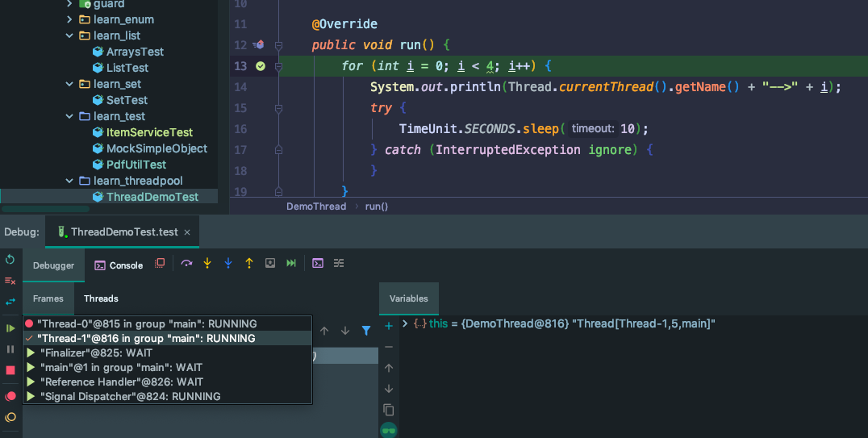Click the catch block fold marker at line 17
Viewport: 868px width, 438px height.
coord(278,150)
